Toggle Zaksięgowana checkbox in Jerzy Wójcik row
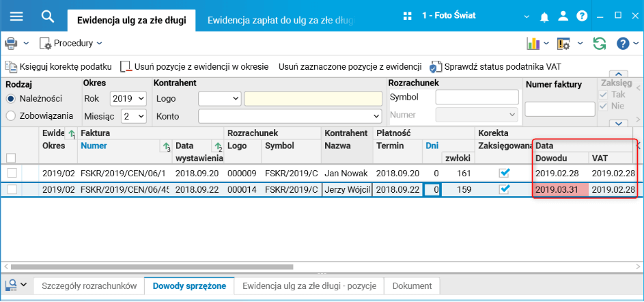 [505, 189]
